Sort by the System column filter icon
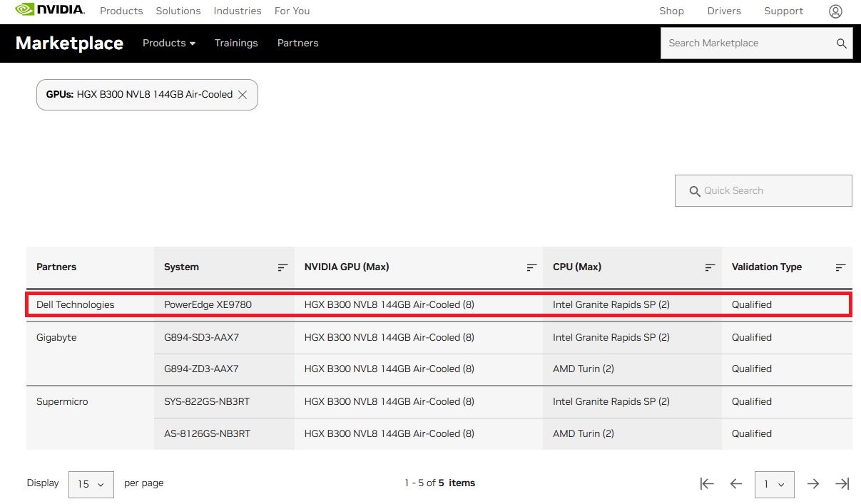 282,267
